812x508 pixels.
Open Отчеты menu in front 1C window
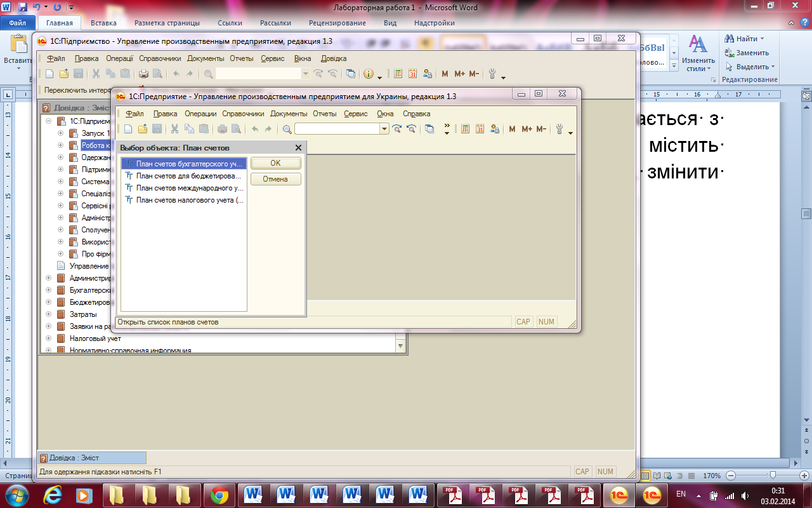(324, 114)
